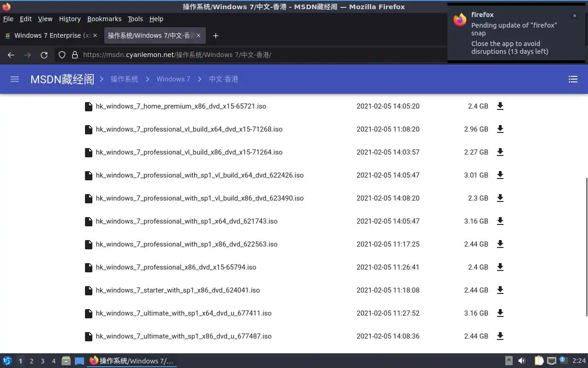Open the volume control in tray

[522, 361]
